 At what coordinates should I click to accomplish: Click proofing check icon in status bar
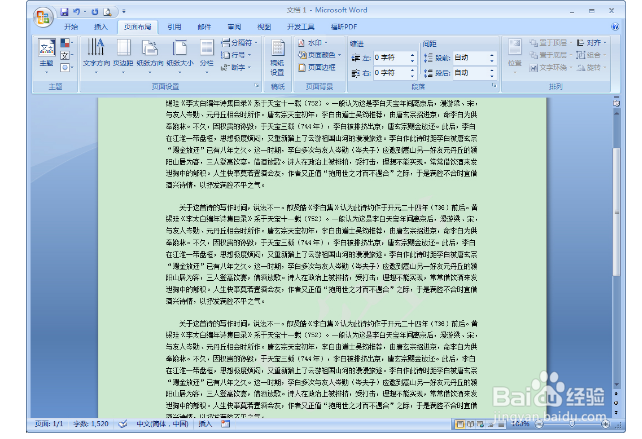click(123, 424)
